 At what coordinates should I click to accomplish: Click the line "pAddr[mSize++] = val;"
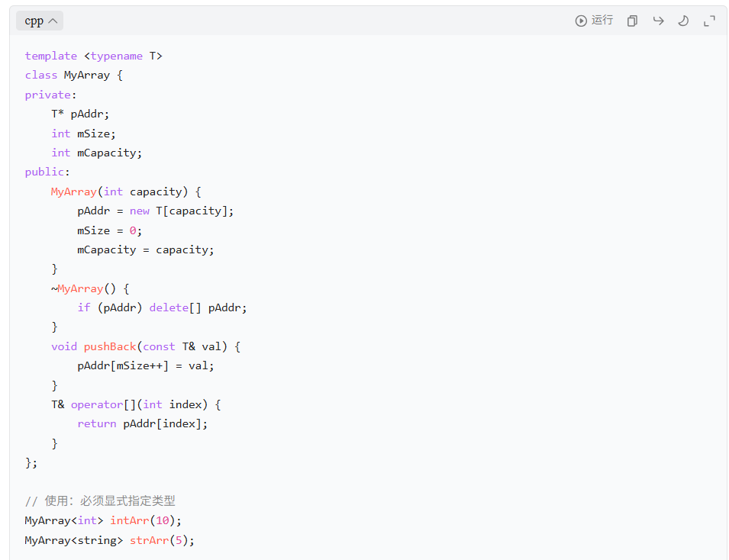point(146,365)
